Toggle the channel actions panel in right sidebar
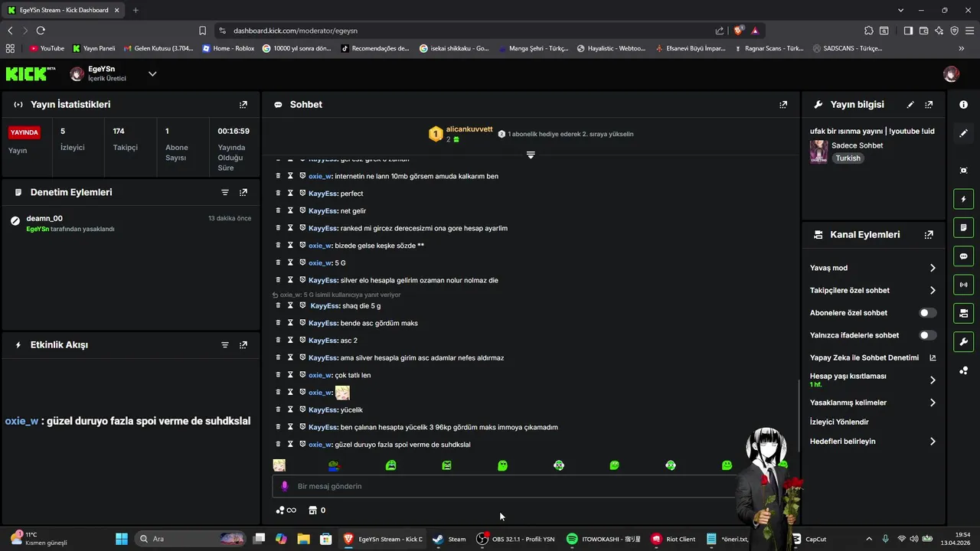Image resolution: width=980 pixels, height=551 pixels. click(963, 313)
